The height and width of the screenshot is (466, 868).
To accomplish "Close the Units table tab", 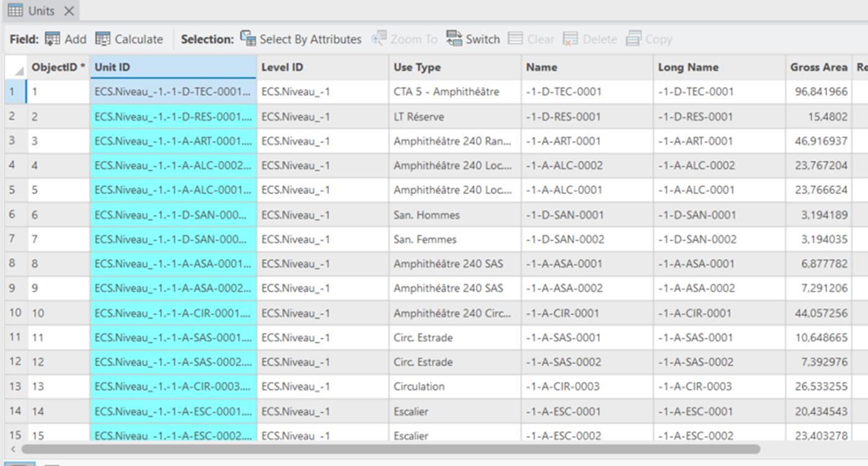I will pos(69,11).
